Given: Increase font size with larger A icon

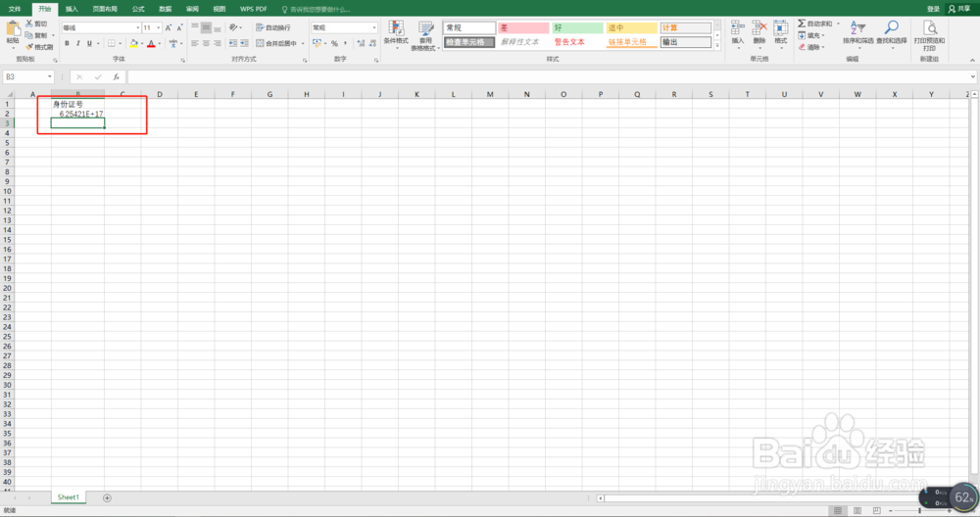Looking at the screenshot, I should click(169, 27).
